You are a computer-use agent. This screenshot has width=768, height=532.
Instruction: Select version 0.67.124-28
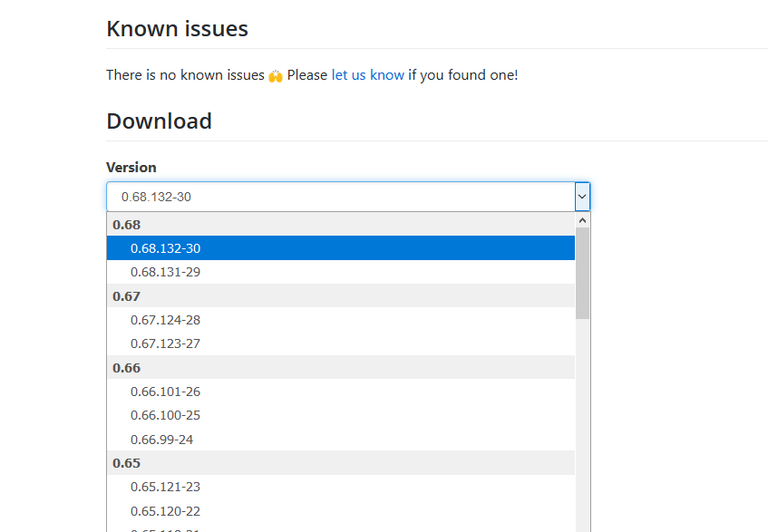tap(340, 320)
